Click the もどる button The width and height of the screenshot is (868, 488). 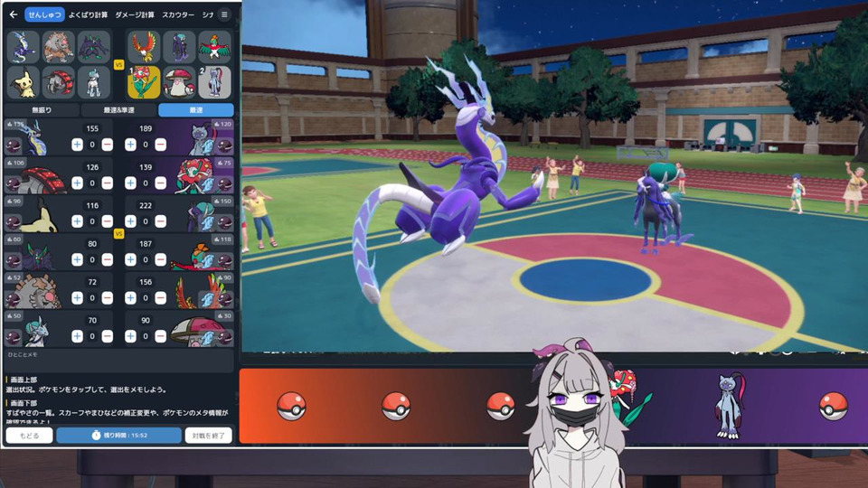click(x=29, y=436)
